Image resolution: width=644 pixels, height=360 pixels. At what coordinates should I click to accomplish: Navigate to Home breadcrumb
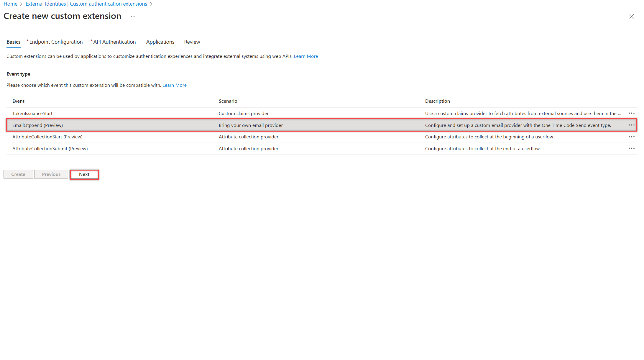[x=11, y=4]
